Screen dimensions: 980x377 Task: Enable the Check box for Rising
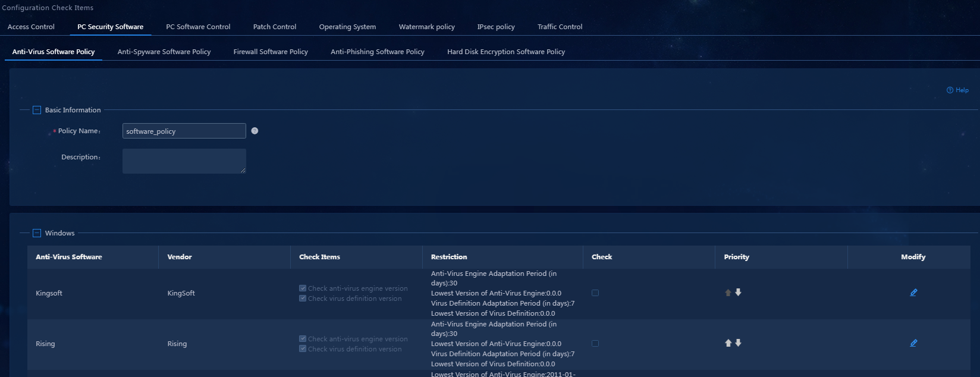point(595,344)
